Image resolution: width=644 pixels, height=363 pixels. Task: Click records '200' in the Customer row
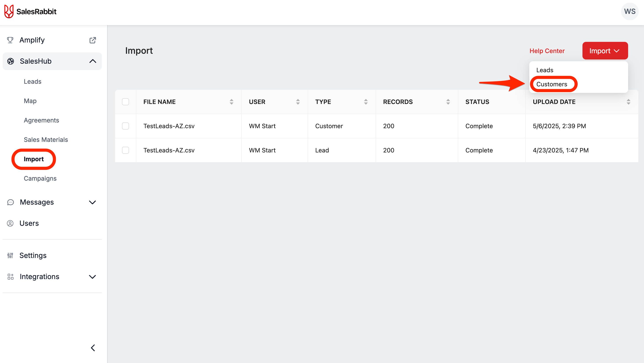(389, 126)
